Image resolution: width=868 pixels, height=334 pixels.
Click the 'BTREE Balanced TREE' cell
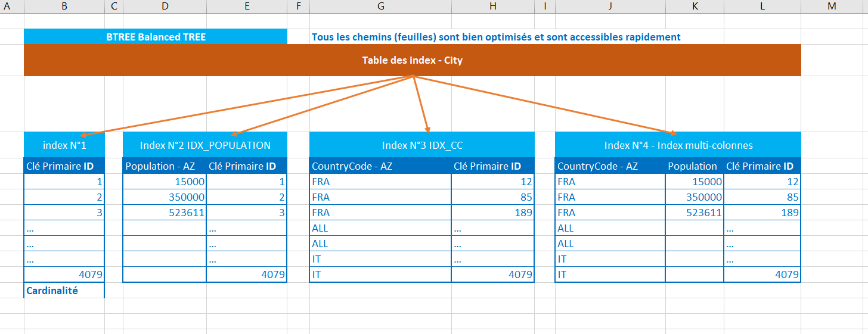(156, 37)
